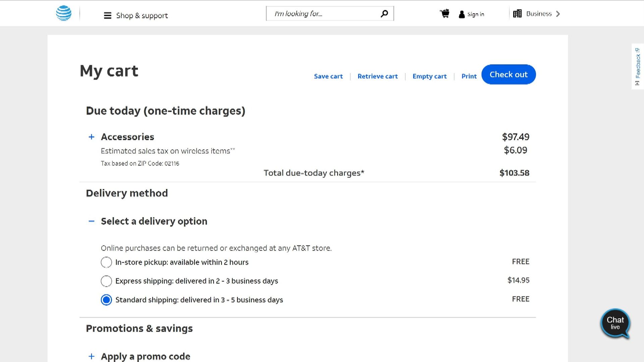The width and height of the screenshot is (644, 362).
Task: Click the Save cart link
Action: (328, 76)
